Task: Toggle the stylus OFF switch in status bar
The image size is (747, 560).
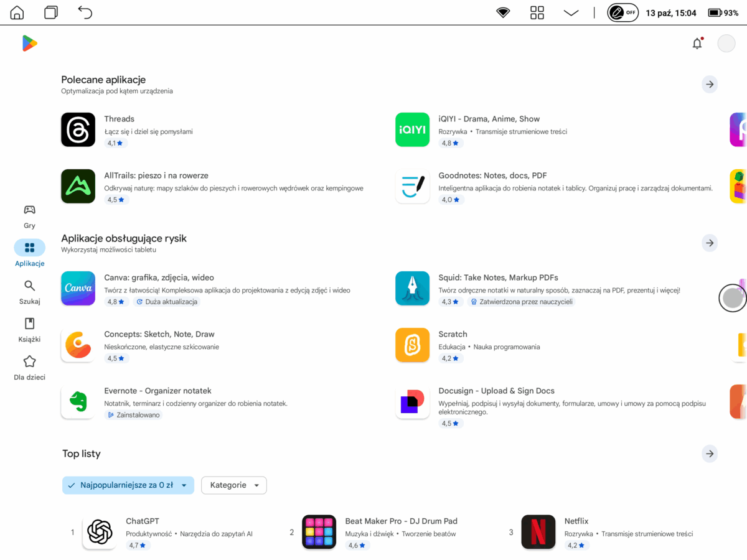Action: pyautogui.click(x=622, y=12)
